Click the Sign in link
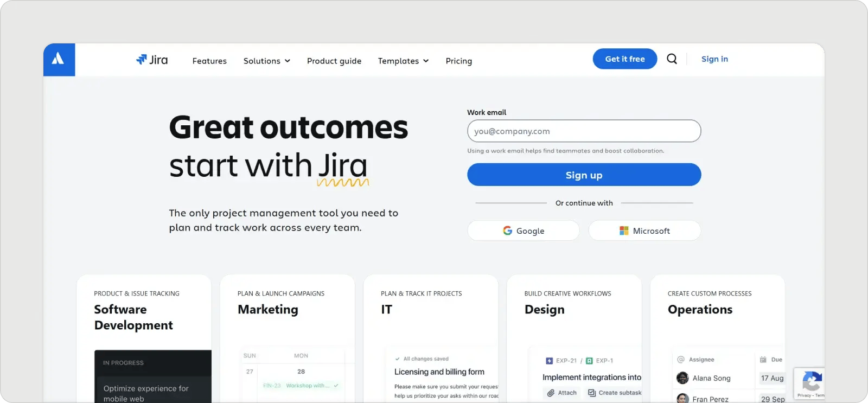Image resolution: width=868 pixels, height=403 pixels. point(714,59)
